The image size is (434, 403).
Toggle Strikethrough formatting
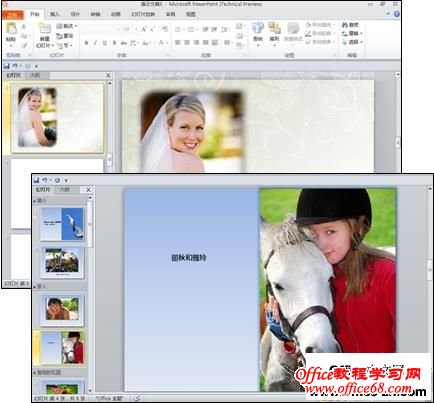click(124, 43)
